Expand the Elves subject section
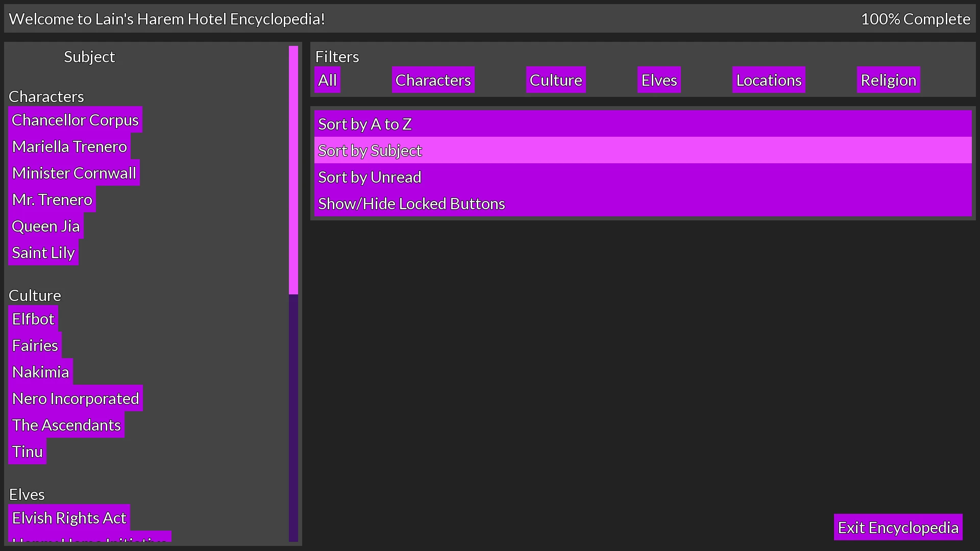Viewport: 980px width, 551px height. point(27,494)
